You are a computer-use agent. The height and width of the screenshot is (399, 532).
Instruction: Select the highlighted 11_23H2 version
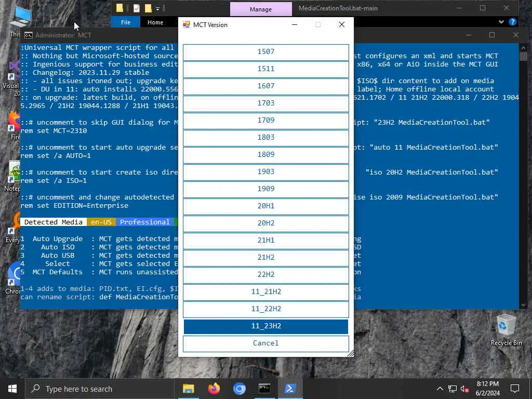point(265,326)
